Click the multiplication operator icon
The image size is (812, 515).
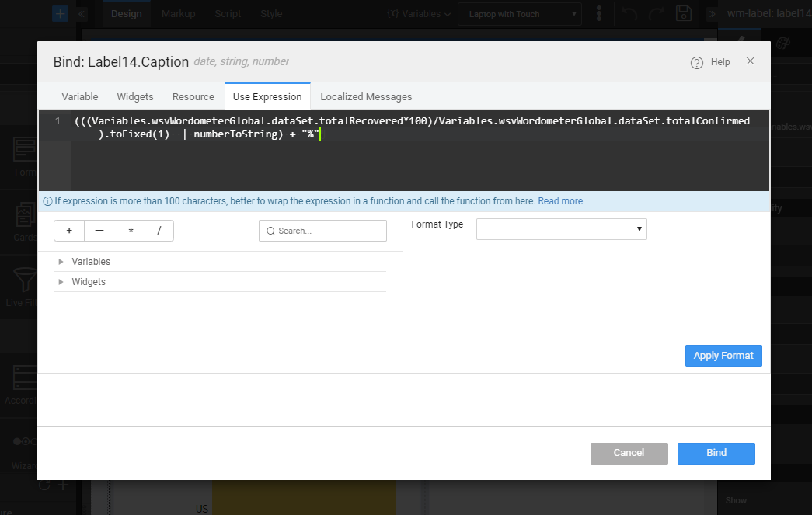[131, 230]
